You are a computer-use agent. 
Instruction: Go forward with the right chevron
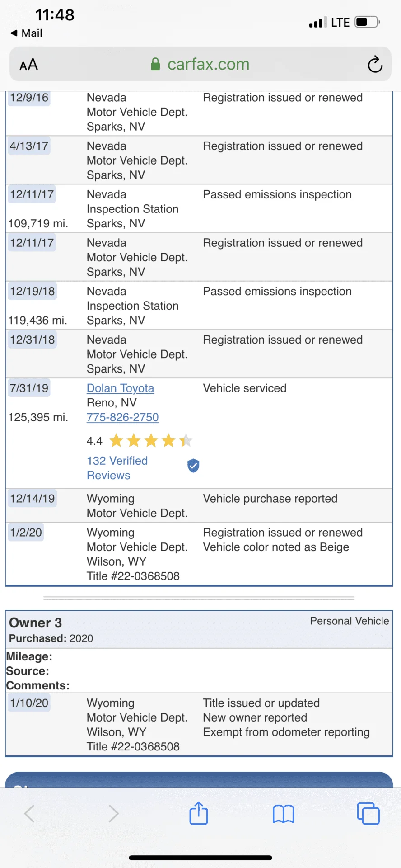pos(114,813)
